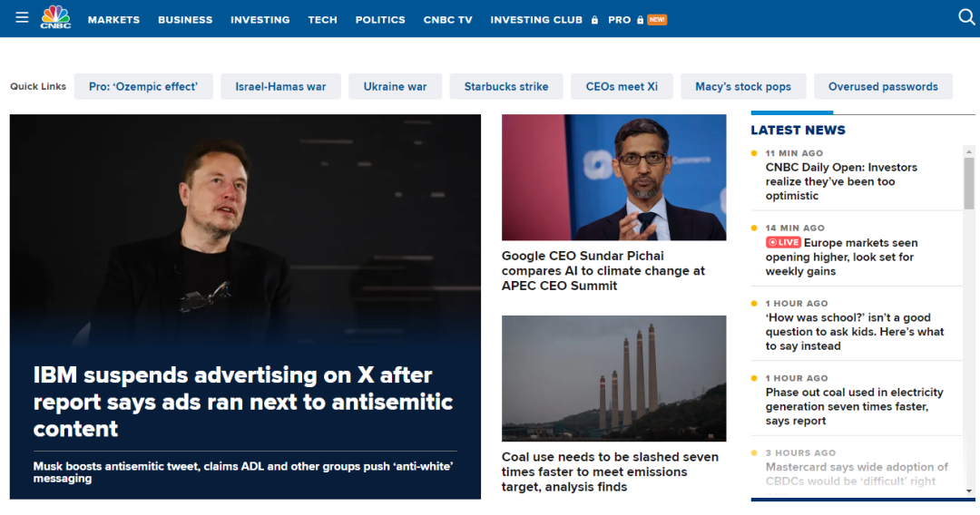Click the Pro lock icon
Screen dimensions: 980x515
(x=640, y=20)
